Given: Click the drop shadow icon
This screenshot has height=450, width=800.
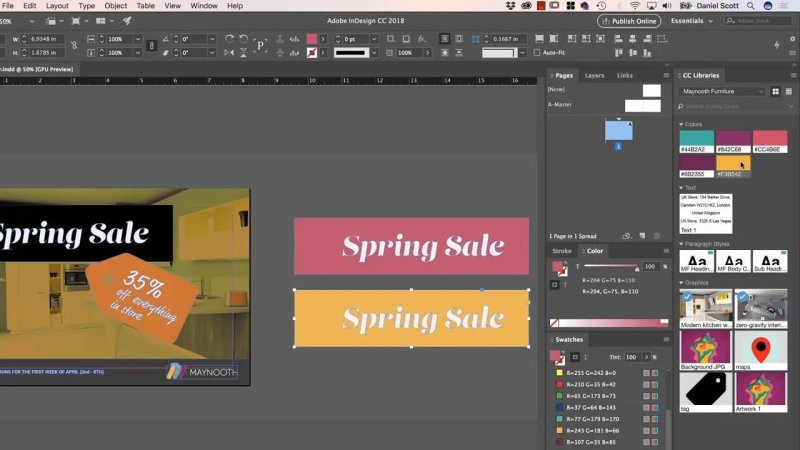Looking at the screenshot, I should [x=406, y=39].
